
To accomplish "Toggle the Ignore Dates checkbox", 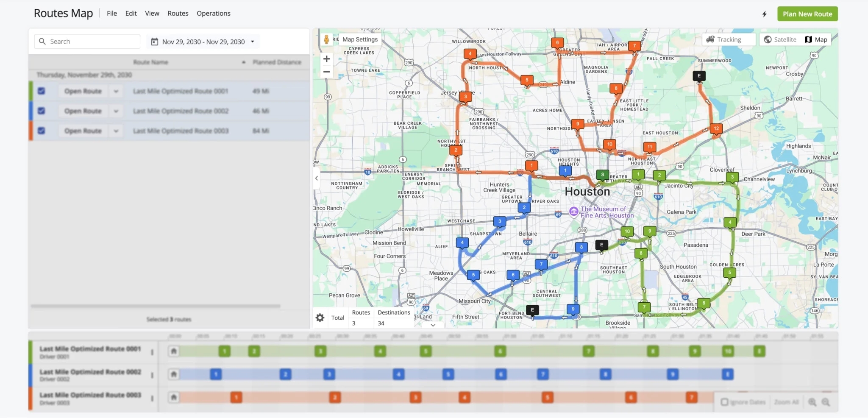I will click(724, 402).
